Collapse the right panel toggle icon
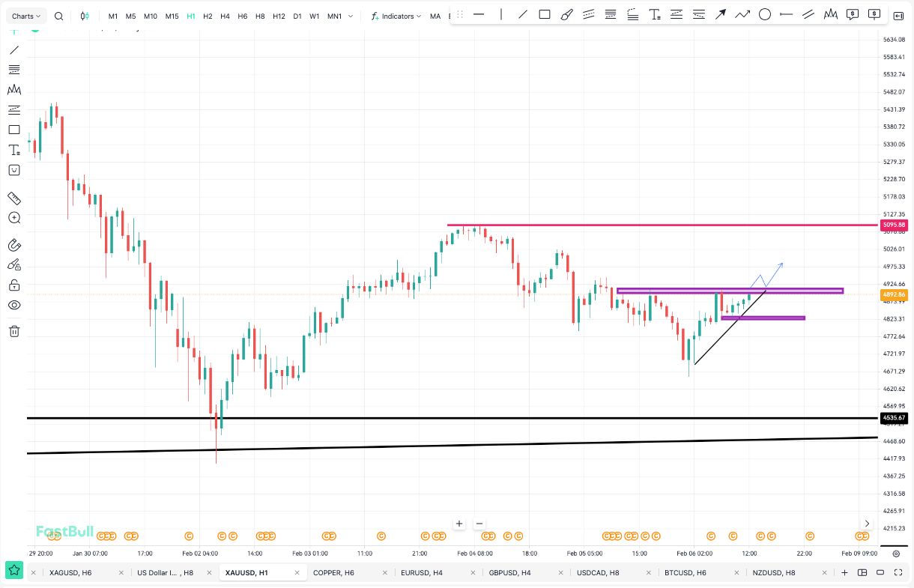Image resolution: width=914 pixels, height=588 pixels. 898,16
